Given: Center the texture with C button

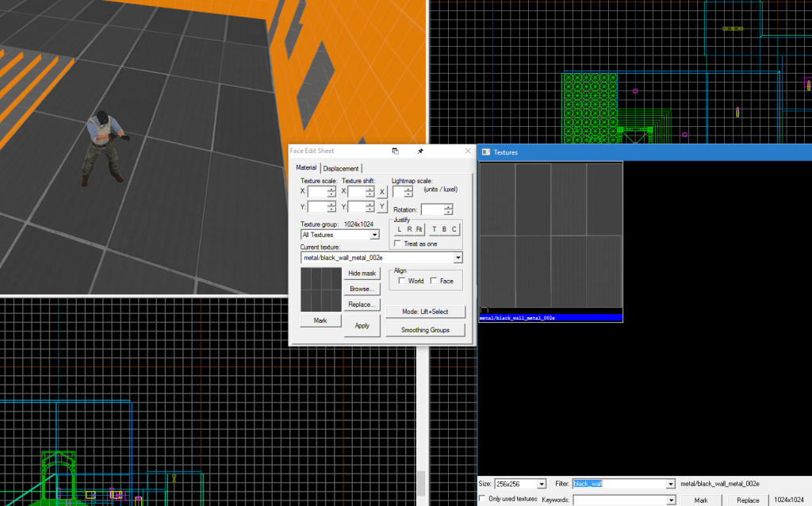Looking at the screenshot, I should [454, 229].
